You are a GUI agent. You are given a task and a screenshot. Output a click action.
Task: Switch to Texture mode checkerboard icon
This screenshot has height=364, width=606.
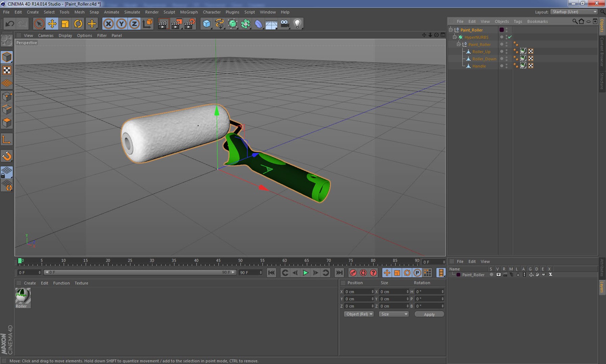(x=7, y=70)
